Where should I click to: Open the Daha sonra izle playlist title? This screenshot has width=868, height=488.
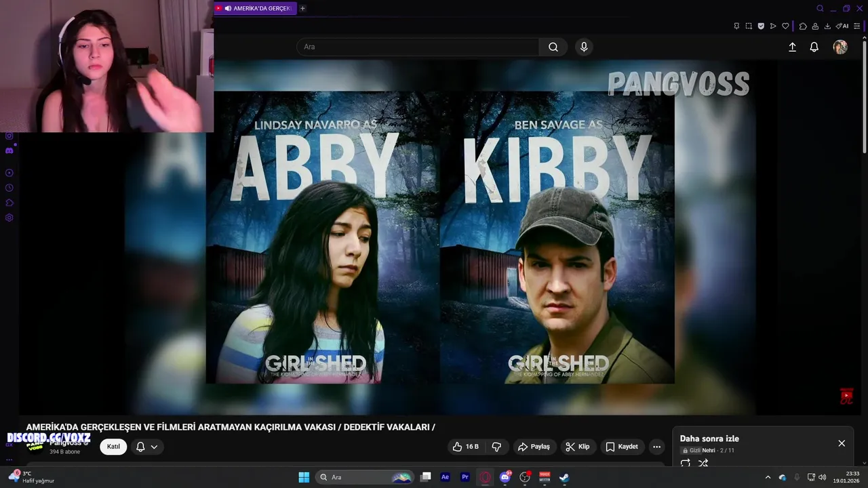709,439
